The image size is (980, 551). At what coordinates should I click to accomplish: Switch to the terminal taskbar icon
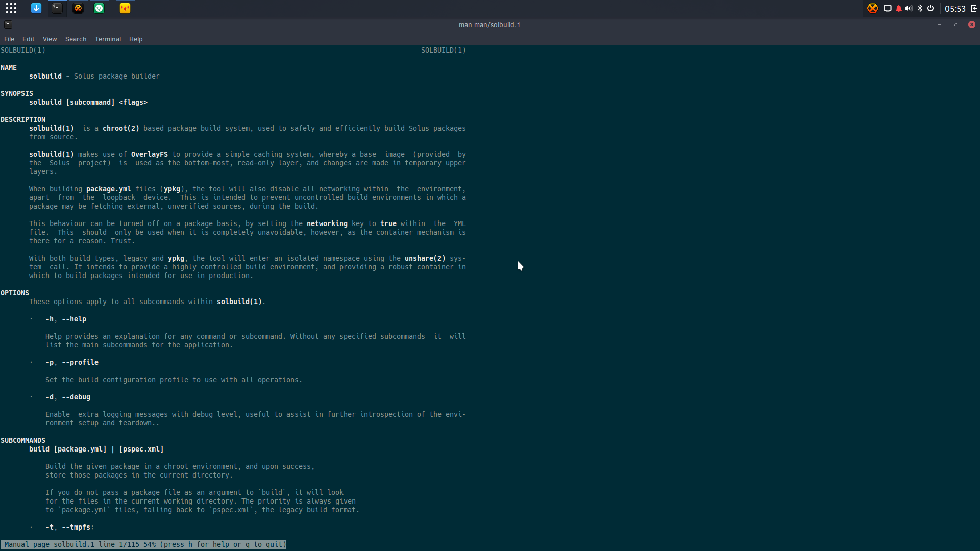(57, 8)
